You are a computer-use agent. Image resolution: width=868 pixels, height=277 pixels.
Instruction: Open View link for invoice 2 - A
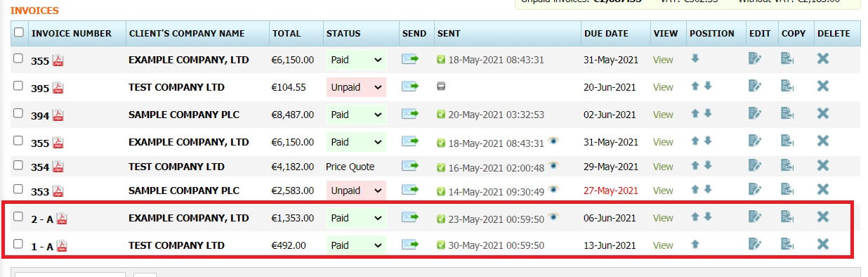click(663, 218)
